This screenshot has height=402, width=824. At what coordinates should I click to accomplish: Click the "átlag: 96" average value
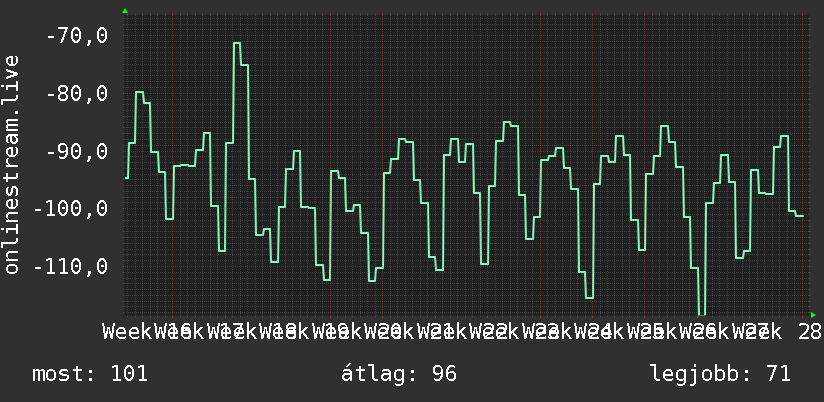(399, 374)
